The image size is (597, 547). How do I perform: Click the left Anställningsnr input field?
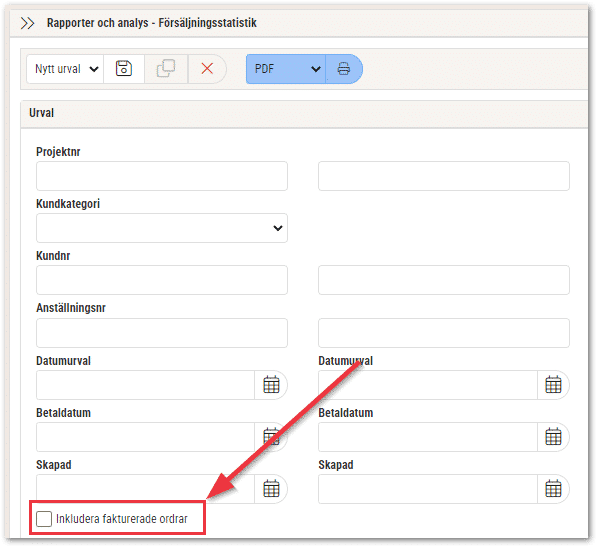162,333
